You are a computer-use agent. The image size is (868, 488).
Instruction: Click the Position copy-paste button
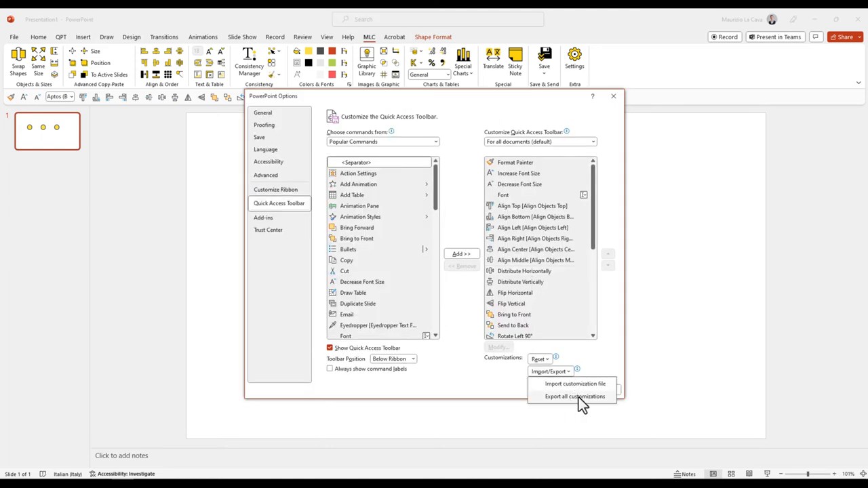pyautogui.click(x=95, y=63)
